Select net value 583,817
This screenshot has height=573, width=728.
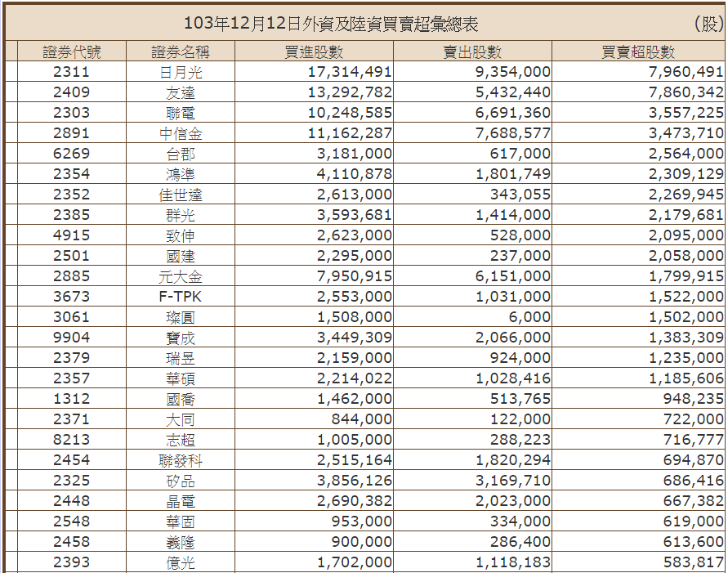694,562
